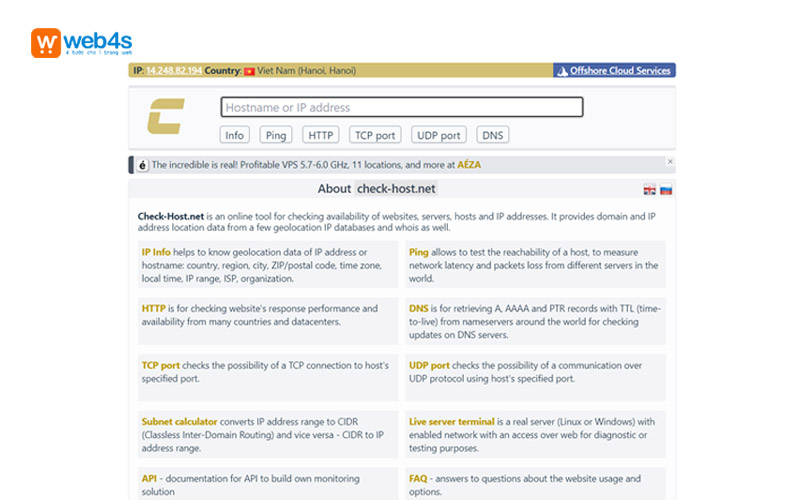800x500 pixels.
Task: Open the UDP port description link
Action: [429, 365]
